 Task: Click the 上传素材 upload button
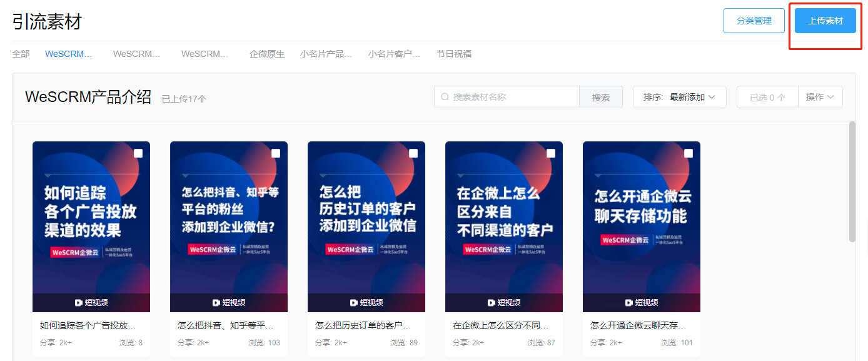pyautogui.click(x=825, y=21)
